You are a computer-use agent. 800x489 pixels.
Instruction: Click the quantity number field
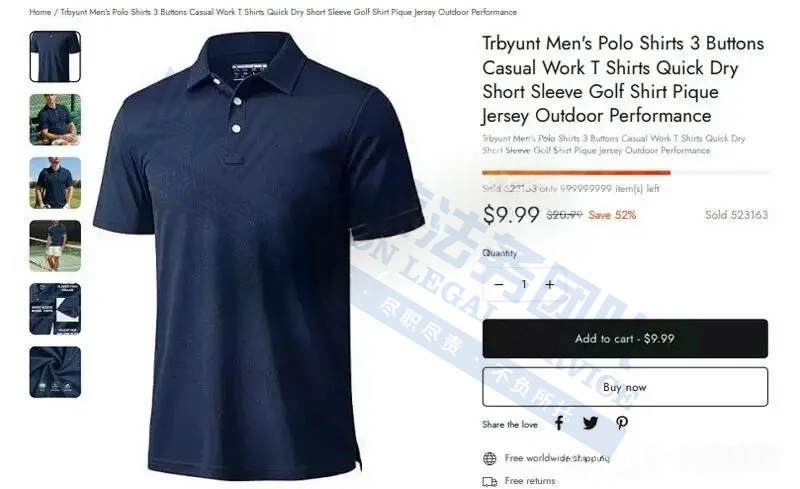point(524,284)
